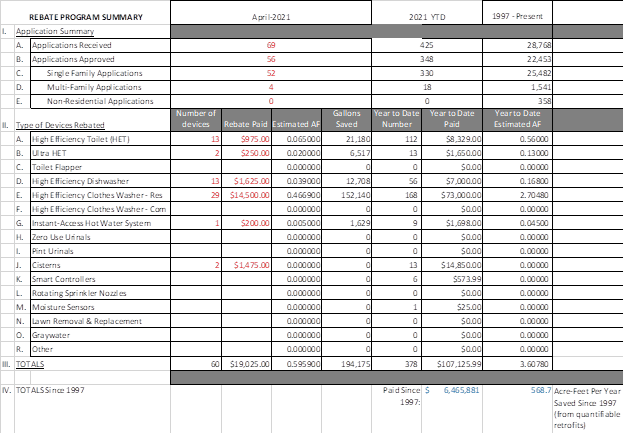The width and height of the screenshot is (624, 434).
Task: Select the 'April-2021' column header
Action: pos(271,17)
